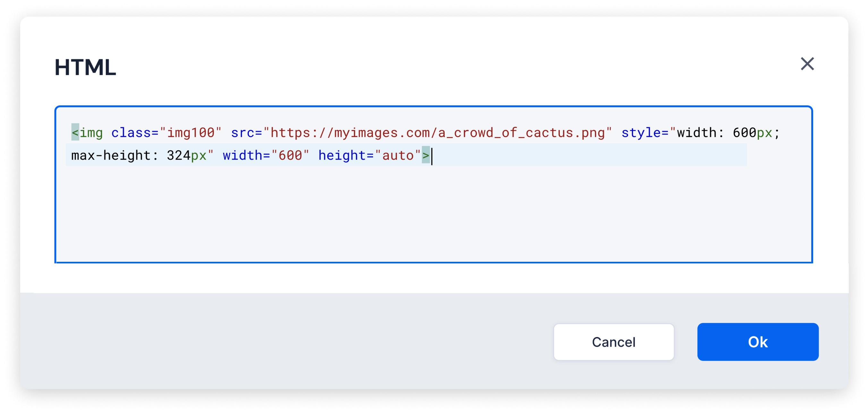Click the "600" width attribute value
This screenshot has height=412, width=868.
[x=290, y=155]
